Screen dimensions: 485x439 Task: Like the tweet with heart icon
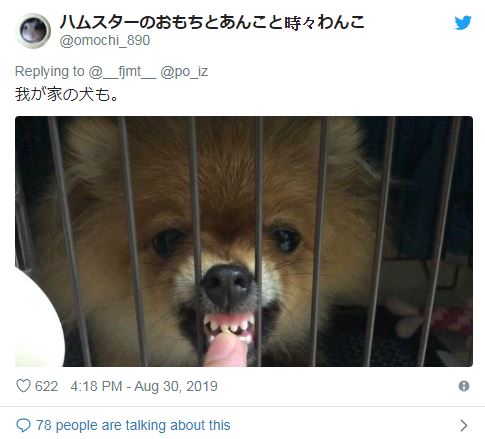point(23,386)
